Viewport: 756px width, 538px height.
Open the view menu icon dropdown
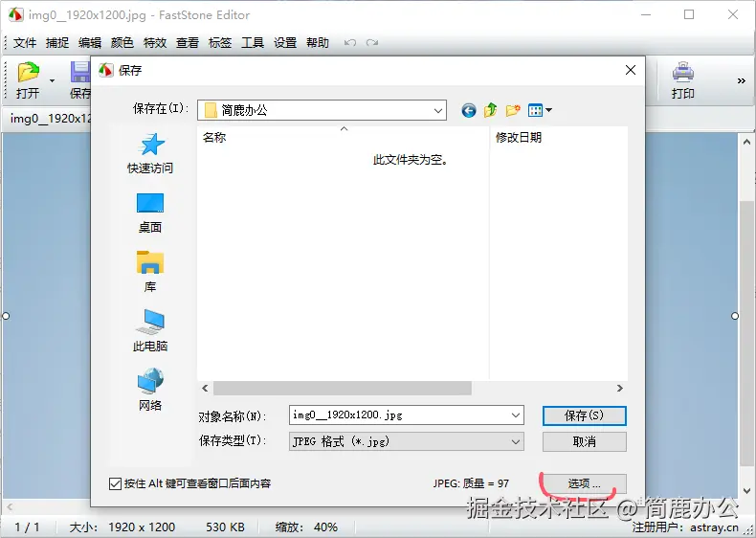point(540,110)
